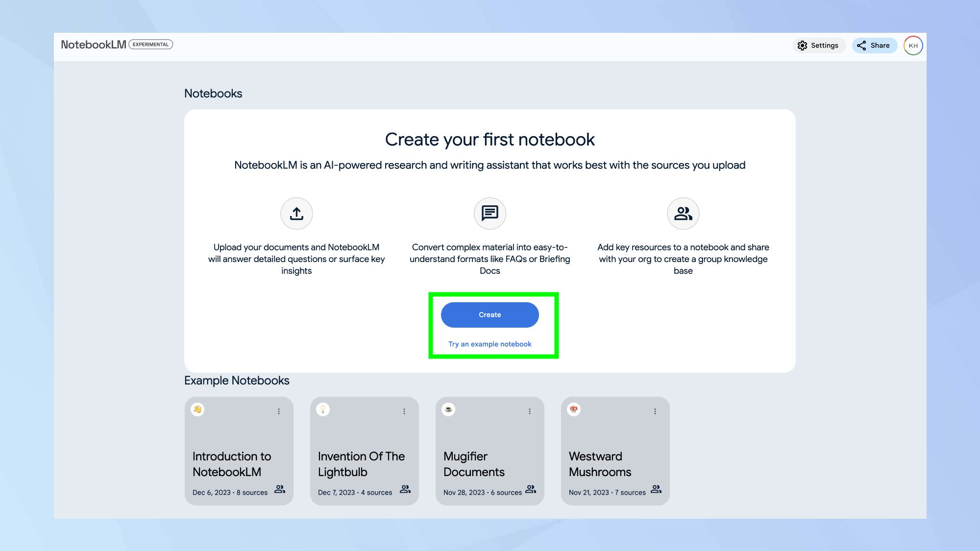The width and height of the screenshot is (980, 551).
Task: Click the Settings gear icon
Action: (x=802, y=46)
